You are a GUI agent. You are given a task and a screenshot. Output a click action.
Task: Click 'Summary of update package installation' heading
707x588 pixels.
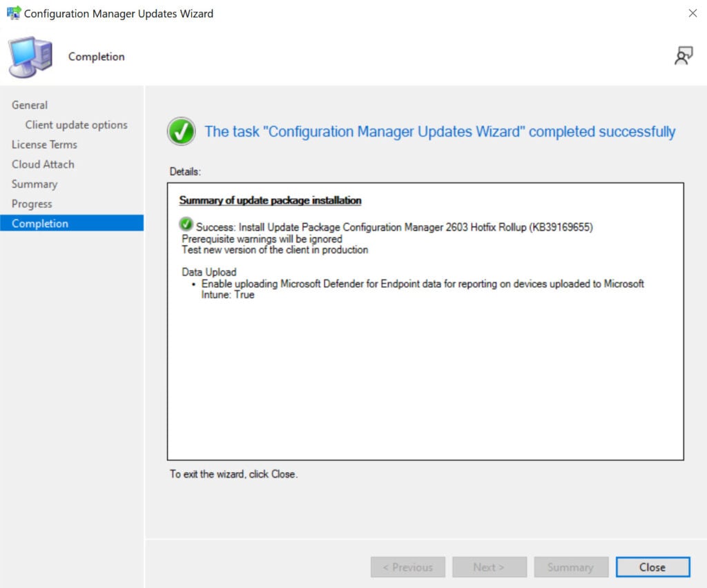(270, 201)
